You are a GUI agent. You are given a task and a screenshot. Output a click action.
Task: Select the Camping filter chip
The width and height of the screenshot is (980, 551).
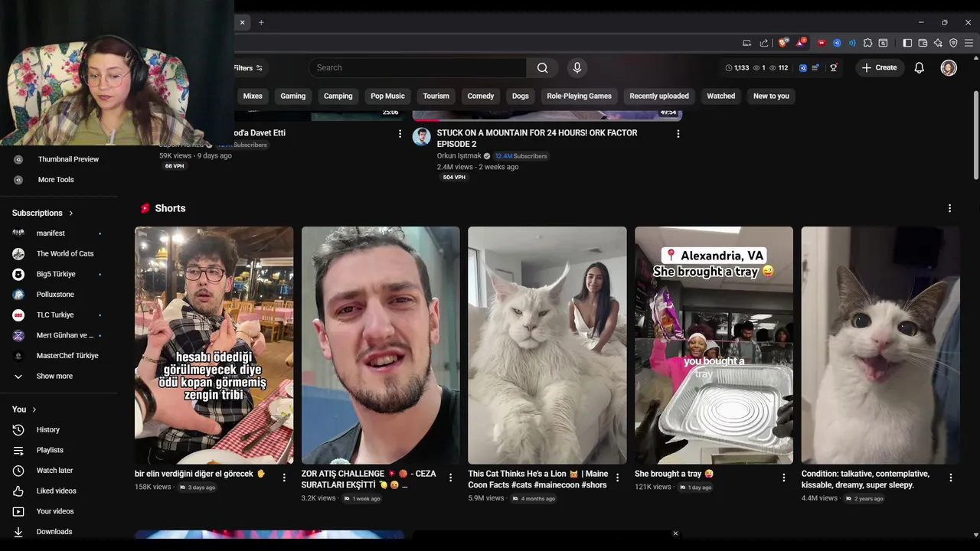pyautogui.click(x=338, y=96)
